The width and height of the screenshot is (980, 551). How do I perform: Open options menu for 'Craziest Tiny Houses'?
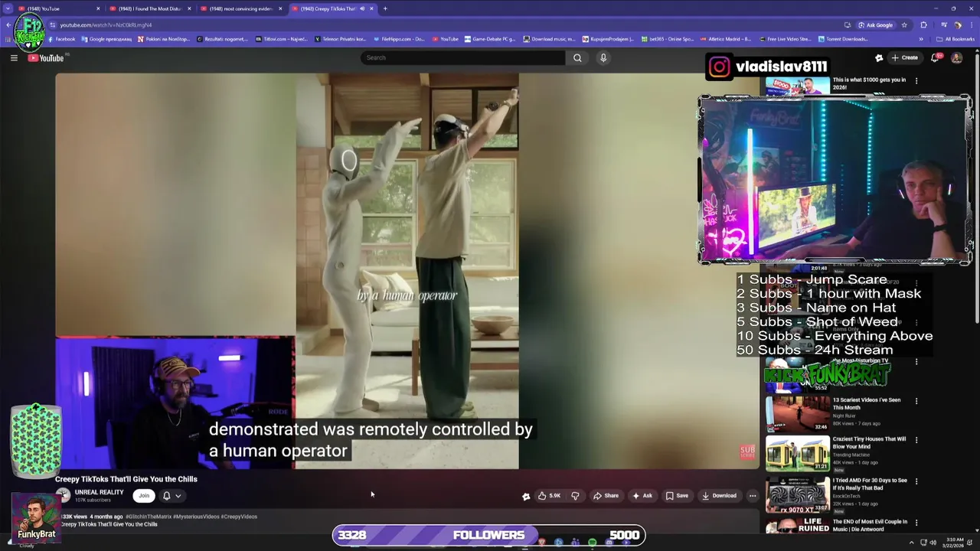(x=916, y=440)
